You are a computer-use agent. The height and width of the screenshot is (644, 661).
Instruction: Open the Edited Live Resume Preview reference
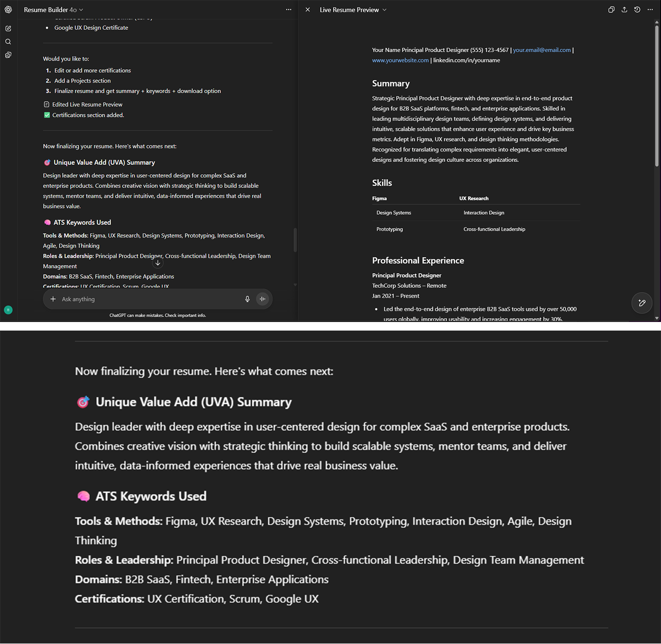point(87,104)
